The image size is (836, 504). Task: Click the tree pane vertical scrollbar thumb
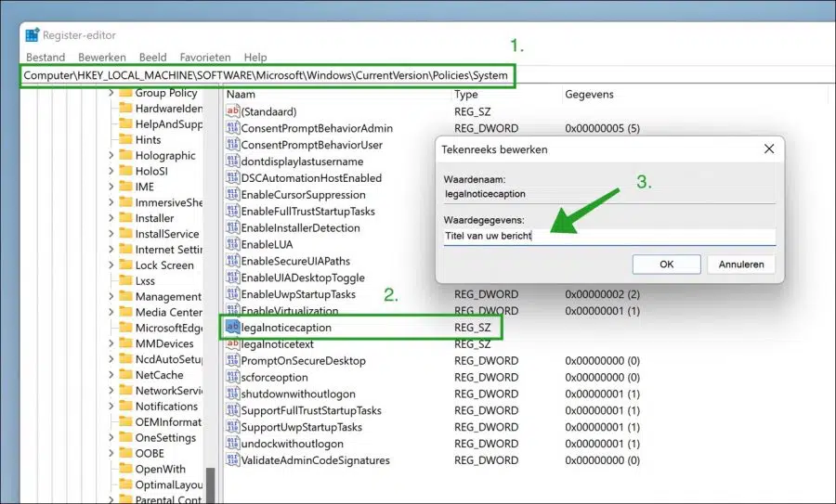pyautogui.click(x=211, y=485)
